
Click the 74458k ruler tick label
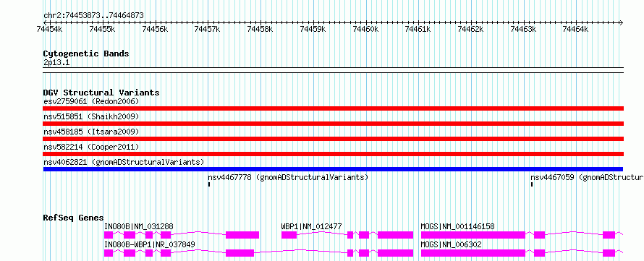tap(260, 29)
